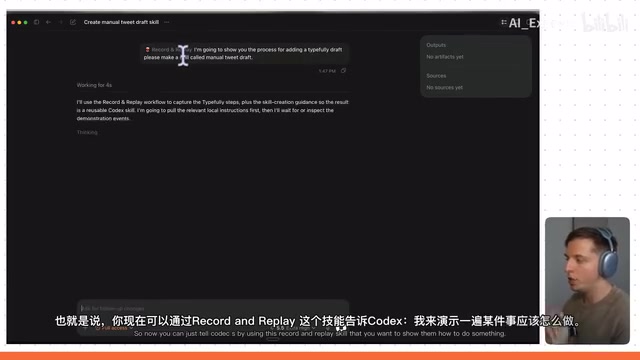This screenshot has height=360, width=640.
Task: Close the window with red button
Action: point(13,22)
